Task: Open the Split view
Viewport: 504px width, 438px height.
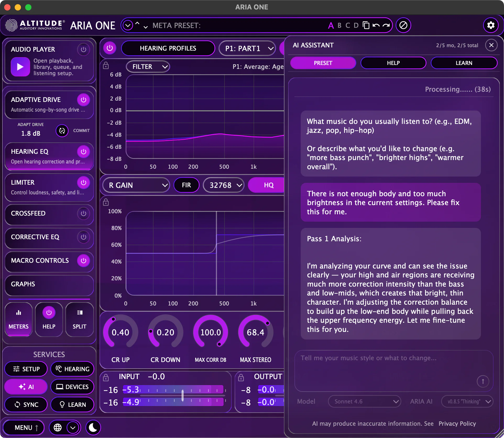Action: (x=79, y=319)
